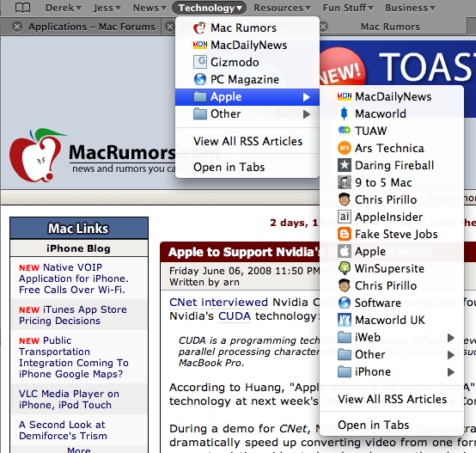Click the Other folder icon in Technology menu
This screenshot has width=476, height=453.
[199, 113]
